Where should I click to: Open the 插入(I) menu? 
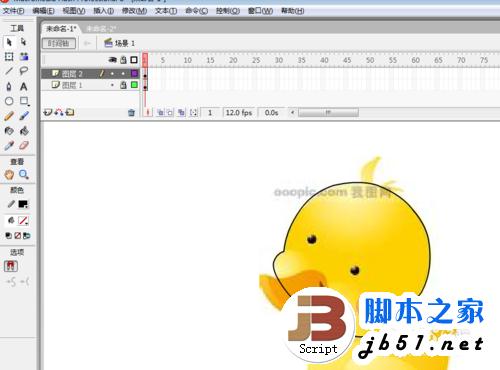click(x=103, y=11)
